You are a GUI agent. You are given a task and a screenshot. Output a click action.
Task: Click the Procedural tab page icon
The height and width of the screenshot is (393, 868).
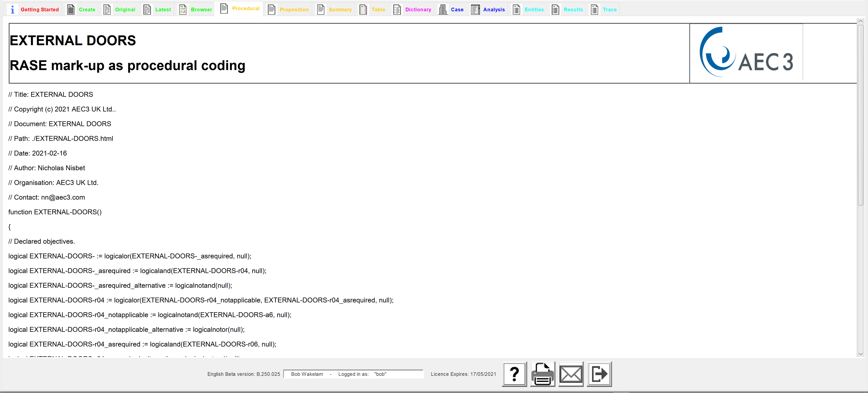pos(224,8)
